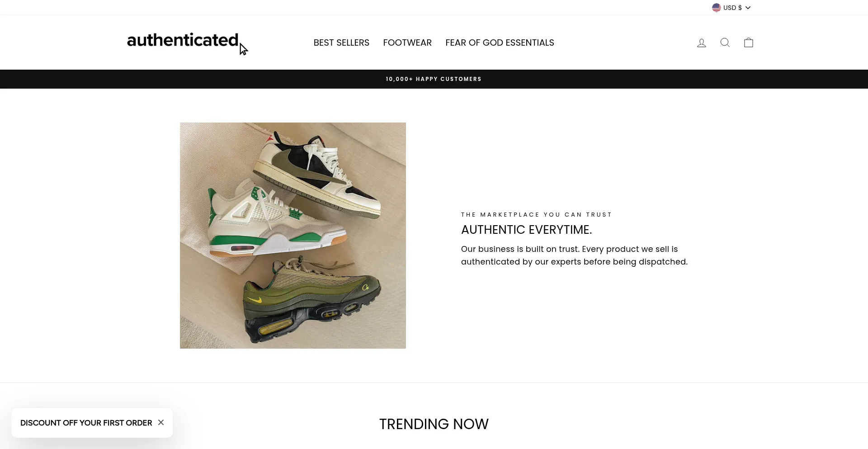Click the black and olive low-top sneaker
868x449 pixels.
(319, 174)
